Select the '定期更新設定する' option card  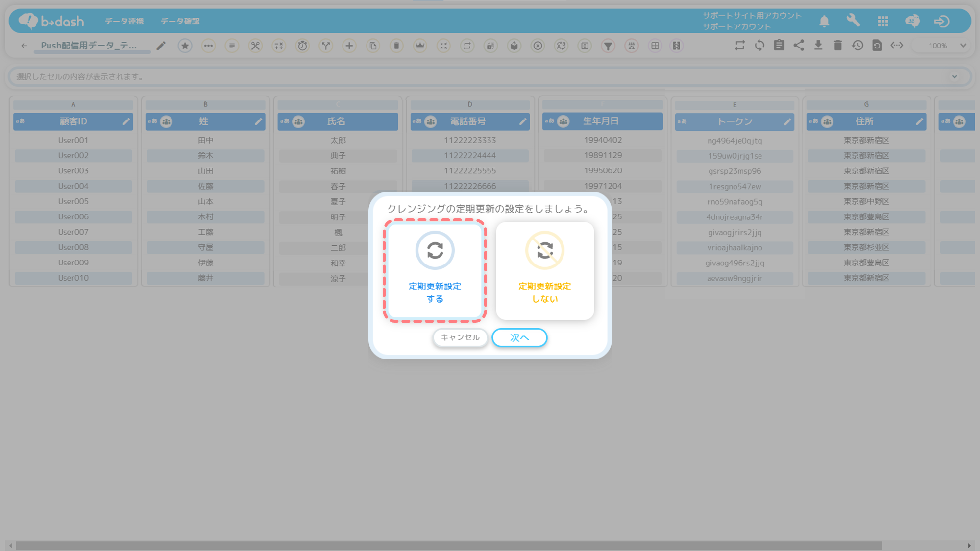tap(435, 271)
